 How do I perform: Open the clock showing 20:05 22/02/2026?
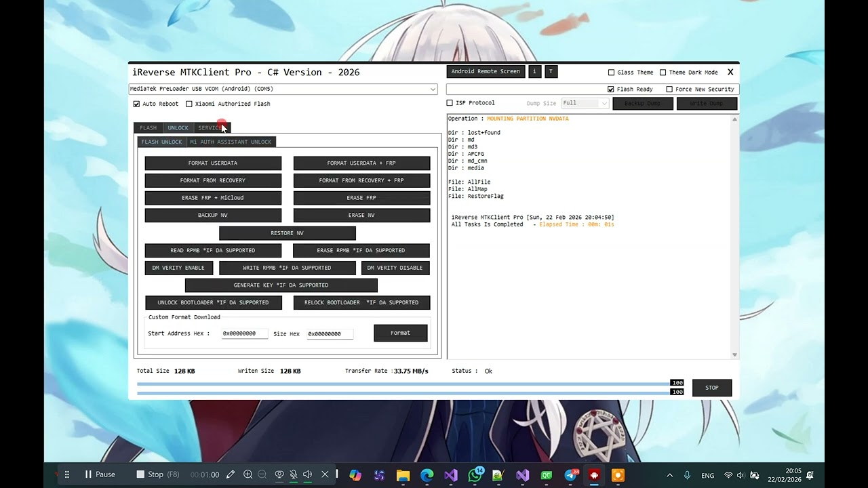[785, 475]
